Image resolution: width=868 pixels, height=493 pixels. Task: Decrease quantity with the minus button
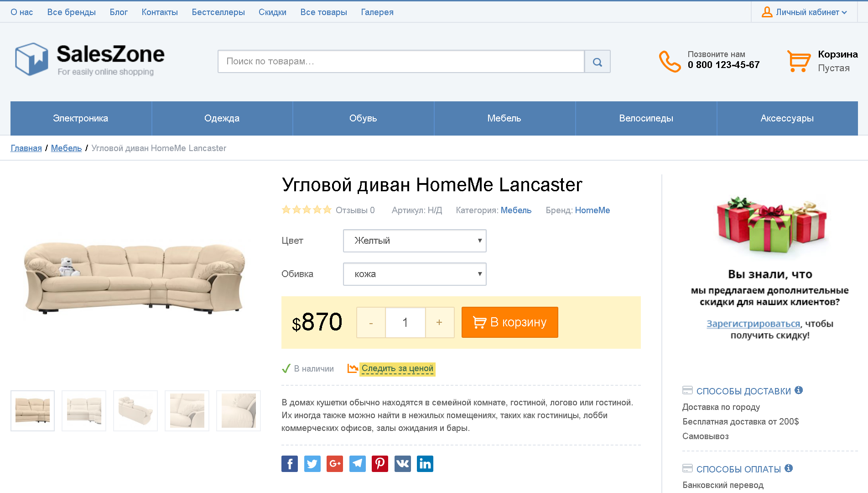[371, 322]
